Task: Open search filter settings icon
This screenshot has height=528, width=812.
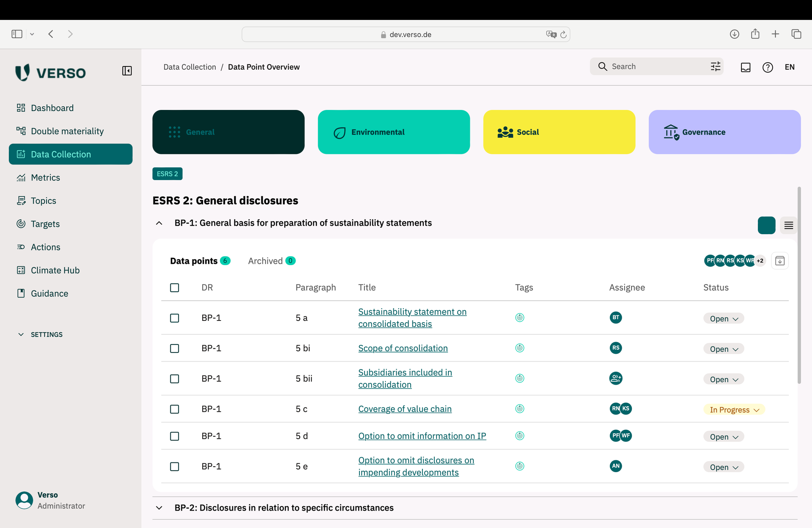Action: (x=715, y=66)
